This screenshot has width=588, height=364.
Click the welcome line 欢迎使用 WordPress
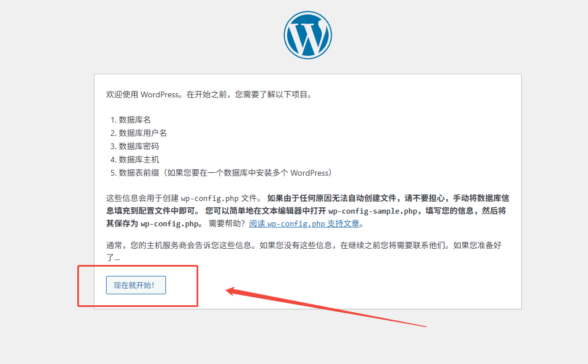(x=209, y=94)
